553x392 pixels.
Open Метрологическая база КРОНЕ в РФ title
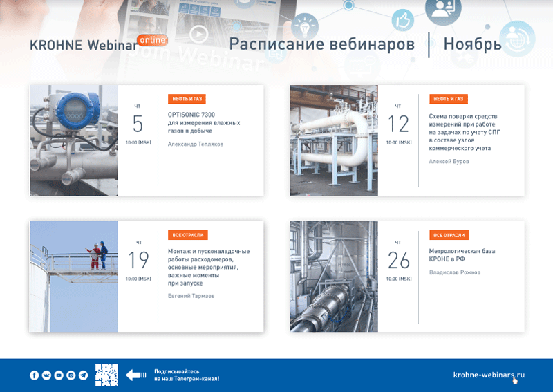tap(462, 255)
